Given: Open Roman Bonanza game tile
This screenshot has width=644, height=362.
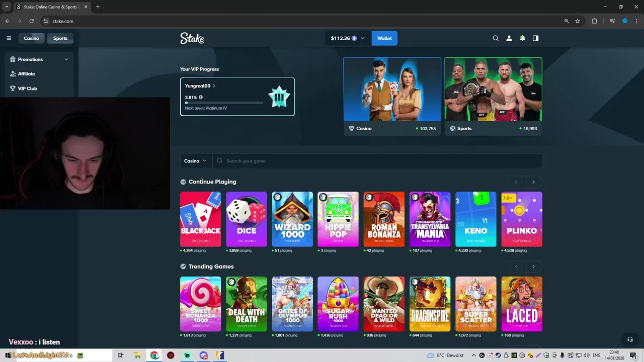Looking at the screenshot, I should click(384, 219).
